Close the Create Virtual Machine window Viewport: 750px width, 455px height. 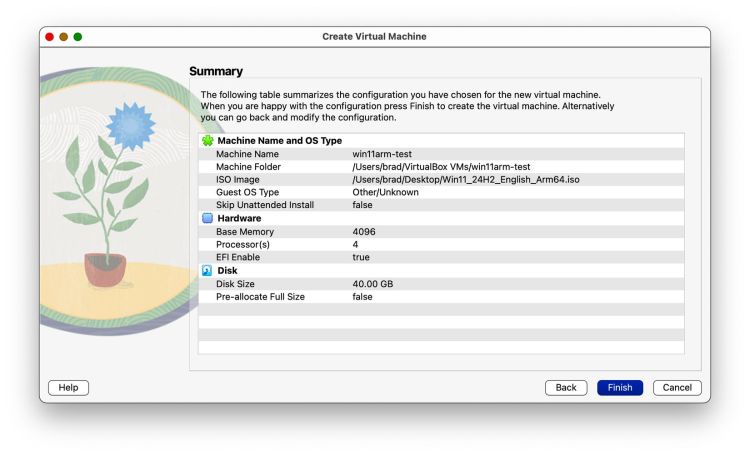tap(49, 37)
